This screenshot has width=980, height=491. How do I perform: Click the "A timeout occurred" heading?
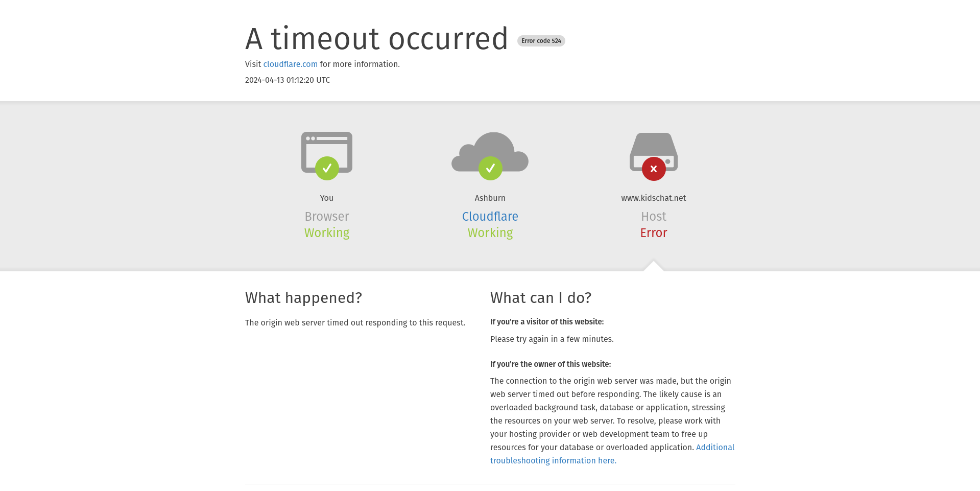click(x=376, y=39)
